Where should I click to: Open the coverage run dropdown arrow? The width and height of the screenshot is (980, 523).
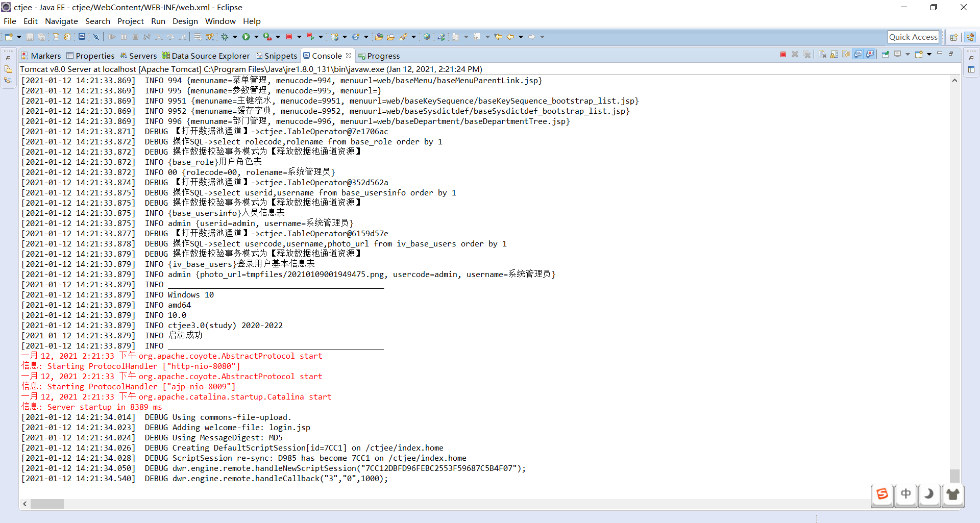pyautogui.click(x=278, y=37)
